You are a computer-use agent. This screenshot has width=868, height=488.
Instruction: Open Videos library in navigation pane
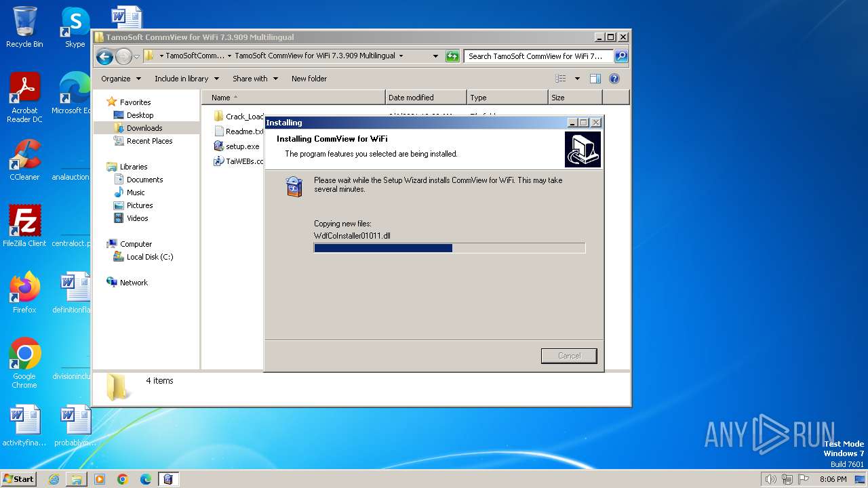(131, 218)
